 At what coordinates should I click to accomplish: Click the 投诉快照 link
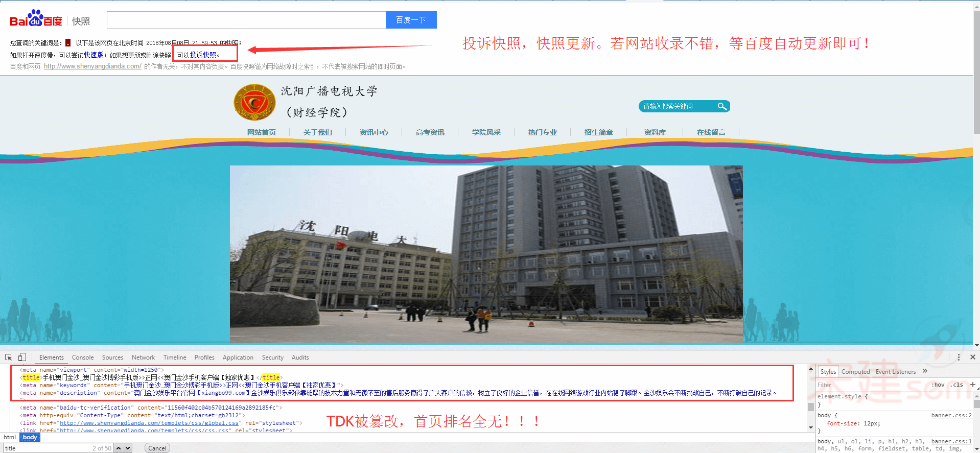point(203,55)
